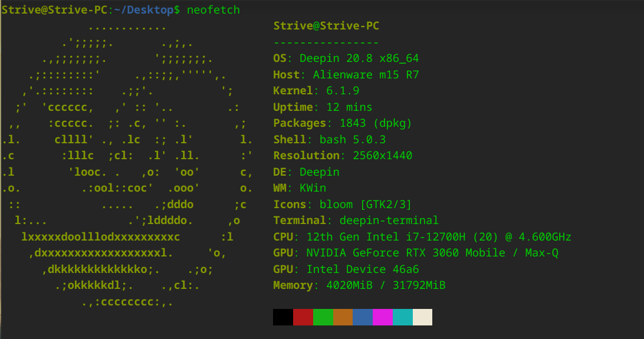Click the brown-orange color block

point(343,317)
